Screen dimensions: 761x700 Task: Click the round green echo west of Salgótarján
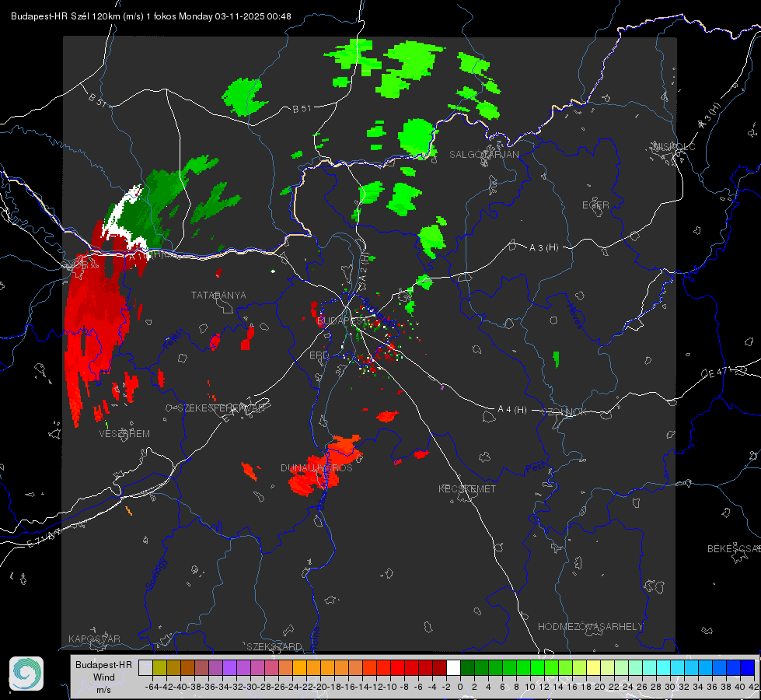click(x=417, y=138)
